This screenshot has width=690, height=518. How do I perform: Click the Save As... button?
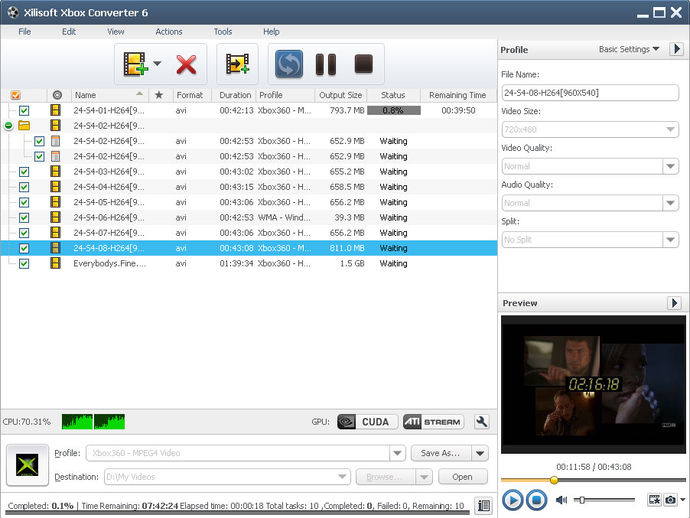440,453
